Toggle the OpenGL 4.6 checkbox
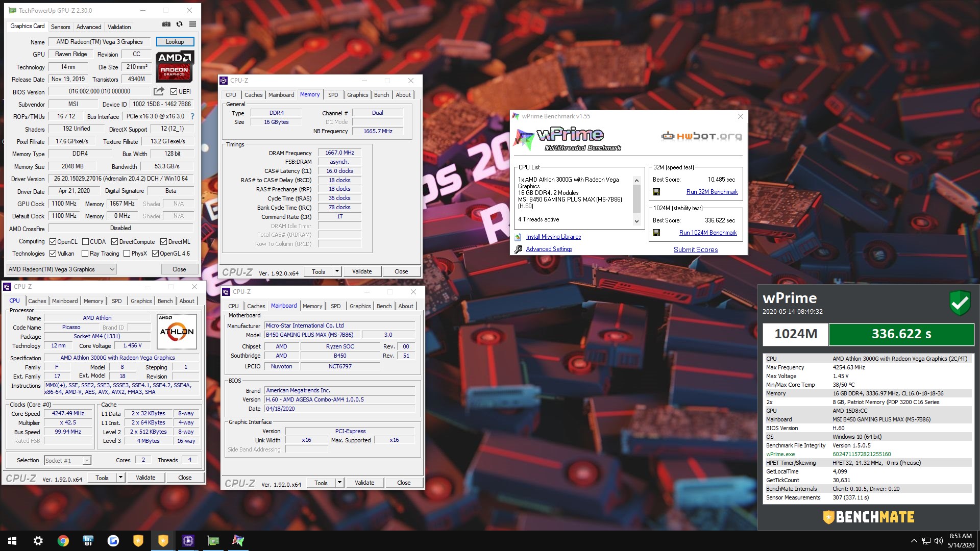Image resolution: width=980 pixels, height=551 pixels. pos(155,254)
